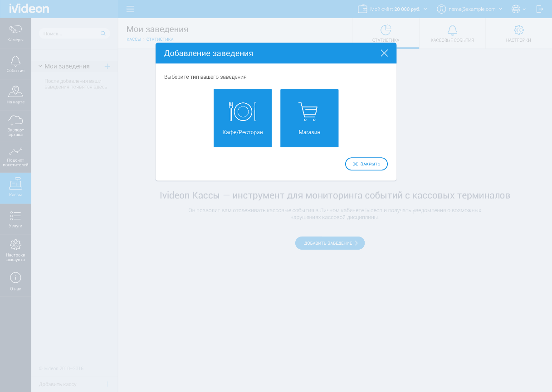Open the Услуги services list
552x392 pixels.
pos(15,219)
